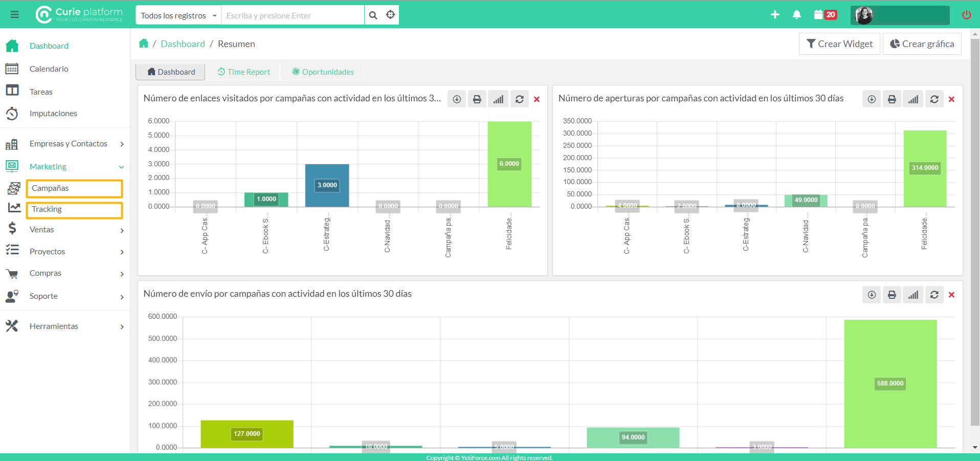
Task: Click the Crear Widget button
Action: click(839, 44)
